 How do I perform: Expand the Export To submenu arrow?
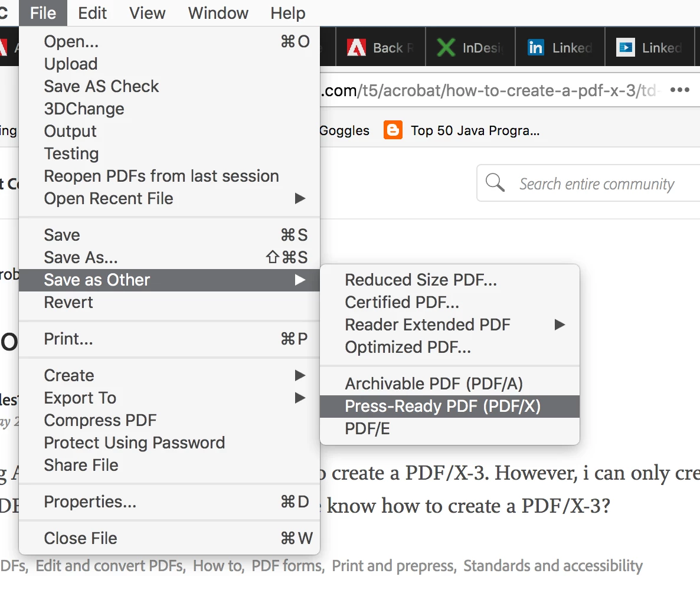[x=300, y=398]
